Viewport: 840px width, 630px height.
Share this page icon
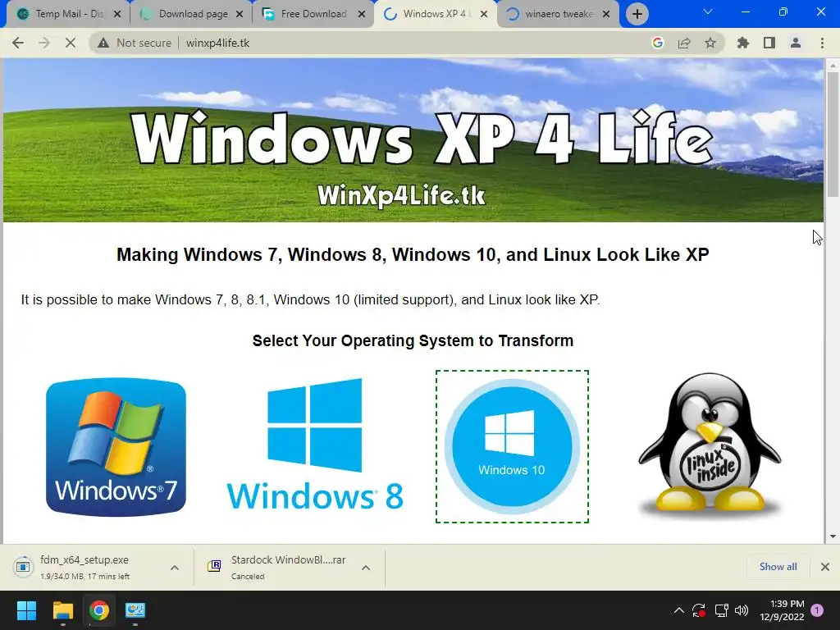click(684, 43)
